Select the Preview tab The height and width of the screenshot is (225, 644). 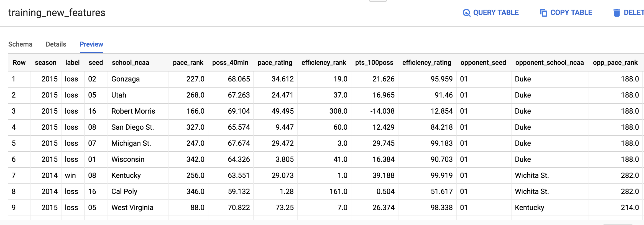point(91,44)
